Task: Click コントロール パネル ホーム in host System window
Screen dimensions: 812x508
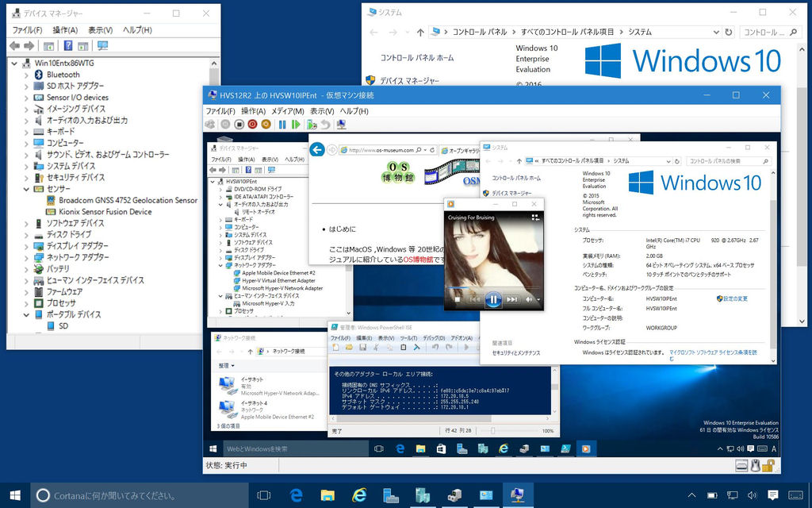Action: (417, 58)
